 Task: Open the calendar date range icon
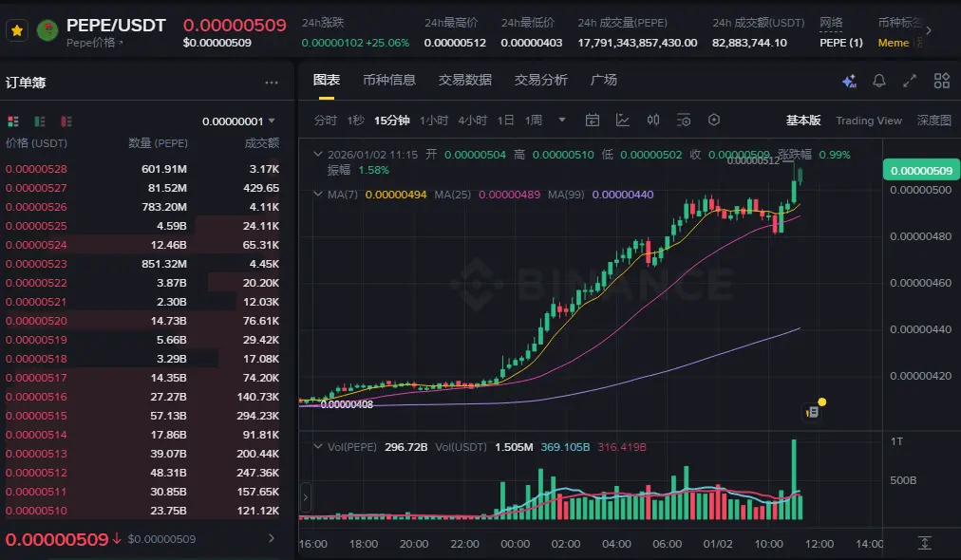(x=592, y=121)
